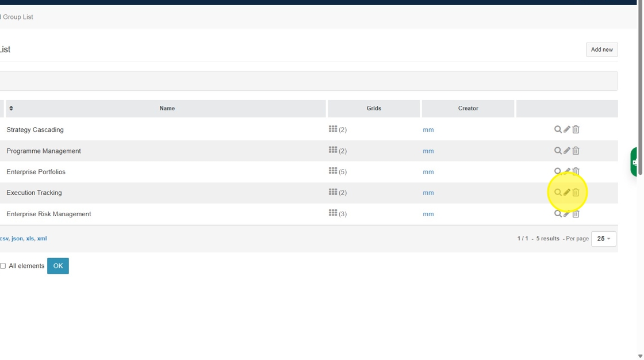Check the All elements checkbox
Image resolution: width=644 pixels, height=360 pixels.
(3, 266)
